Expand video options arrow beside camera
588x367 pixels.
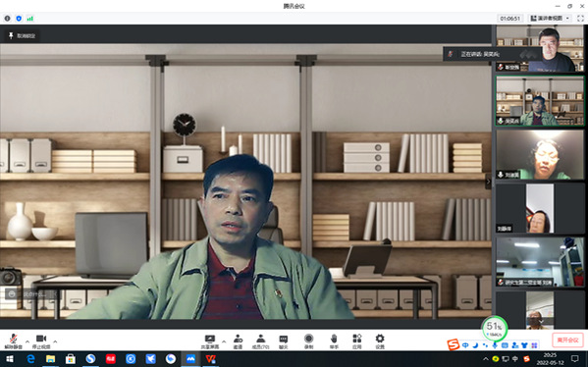[x=55, y=341]
